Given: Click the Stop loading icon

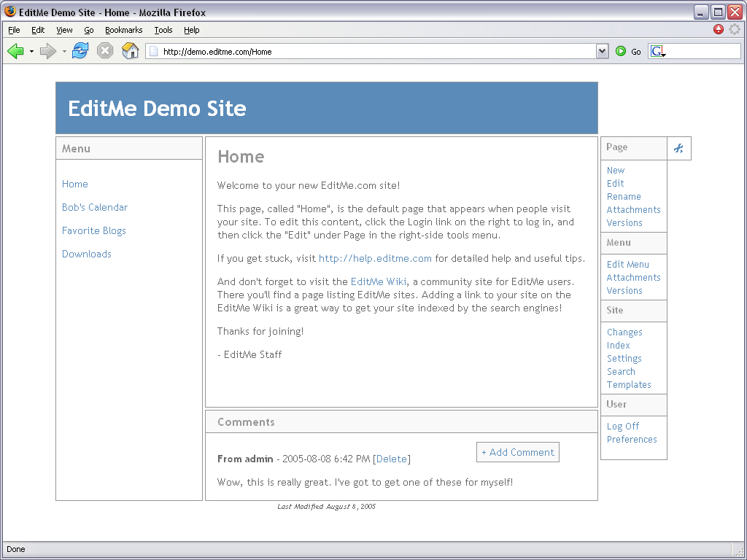Looking at the screenshot, I should tap(105, 50).
